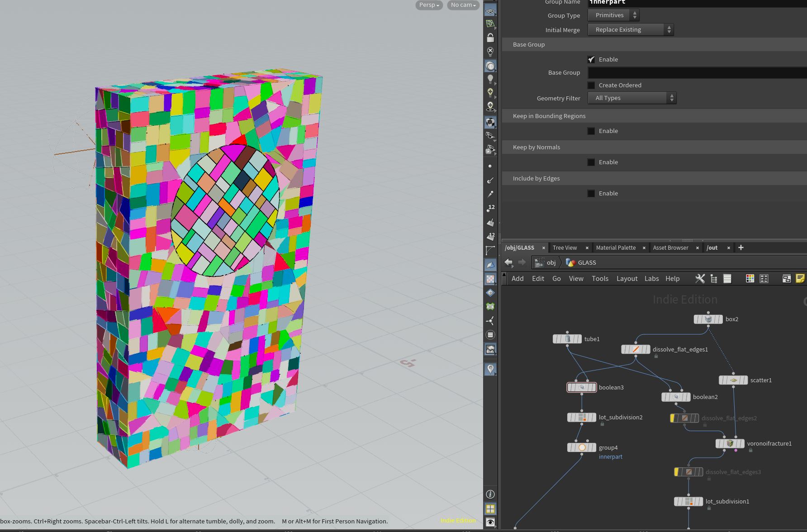
Task: Enable Keep by Normals checkbox
Action: (591, 162)
